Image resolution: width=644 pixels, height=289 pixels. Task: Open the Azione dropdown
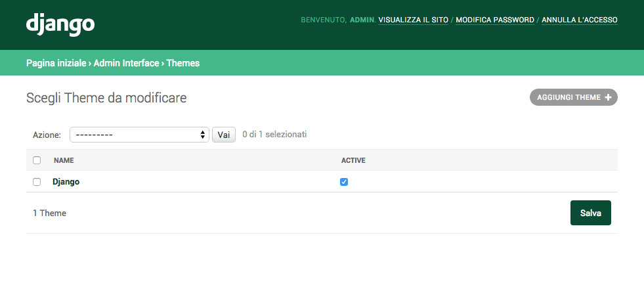pos(140,135)
